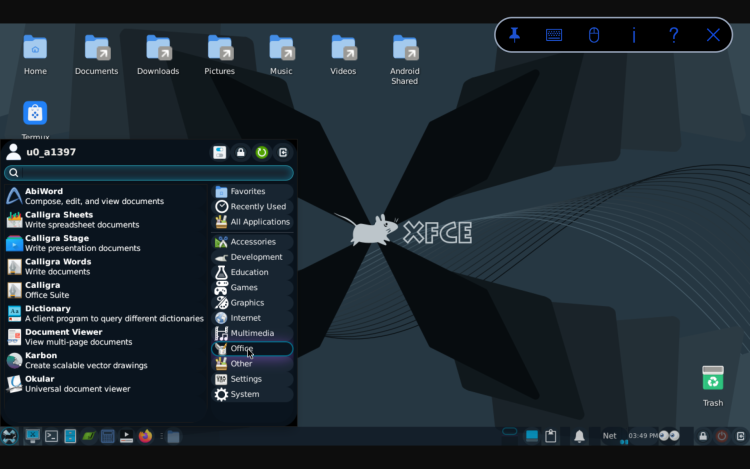Launch AbiWord from the Office list
This screenshot has width=750, height=469.
[x=105, y=196]
